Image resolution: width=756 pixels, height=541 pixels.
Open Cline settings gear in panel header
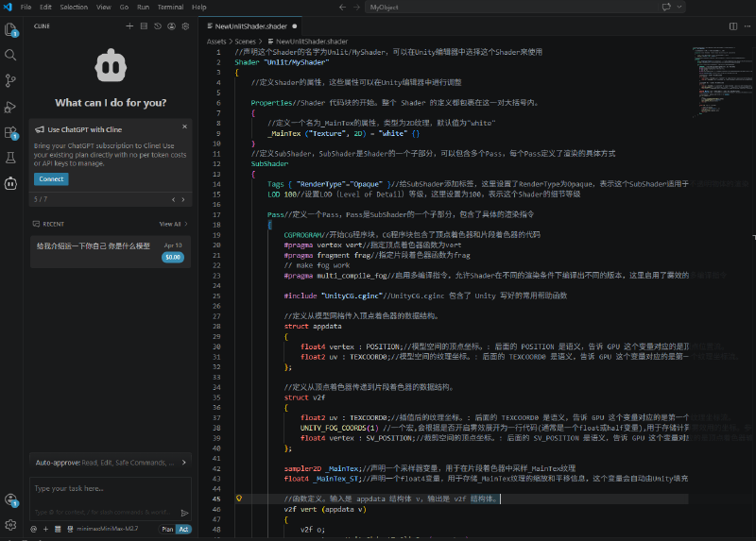tap(185, 25)
